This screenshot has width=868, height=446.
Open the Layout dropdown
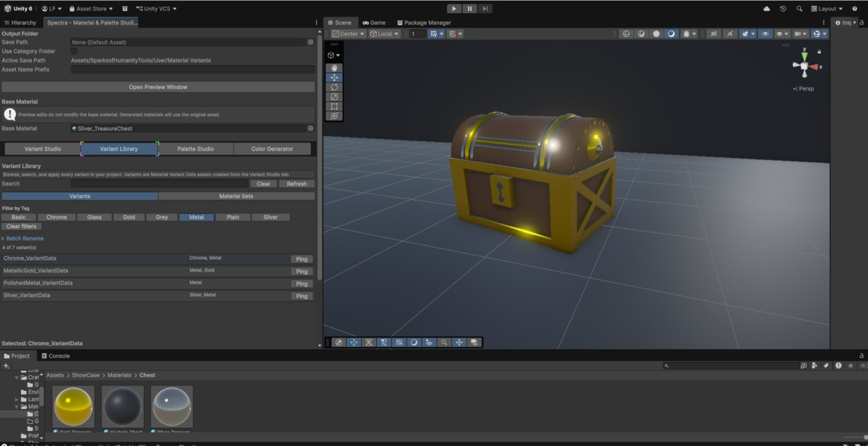(x=827, y=9)
